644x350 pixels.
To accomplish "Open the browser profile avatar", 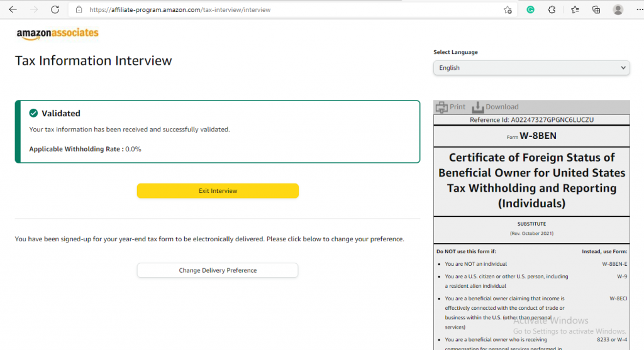I will pyautogui.click(x=618, y=9).
